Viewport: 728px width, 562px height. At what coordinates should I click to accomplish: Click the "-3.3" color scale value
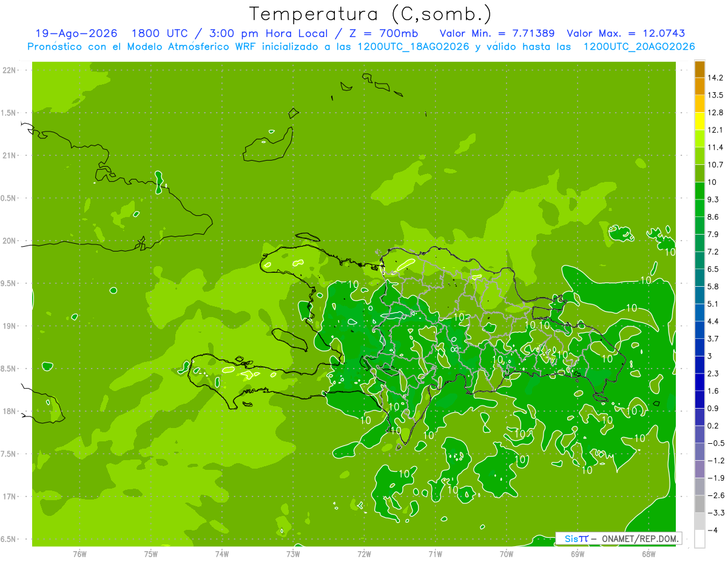pos(716,513)
